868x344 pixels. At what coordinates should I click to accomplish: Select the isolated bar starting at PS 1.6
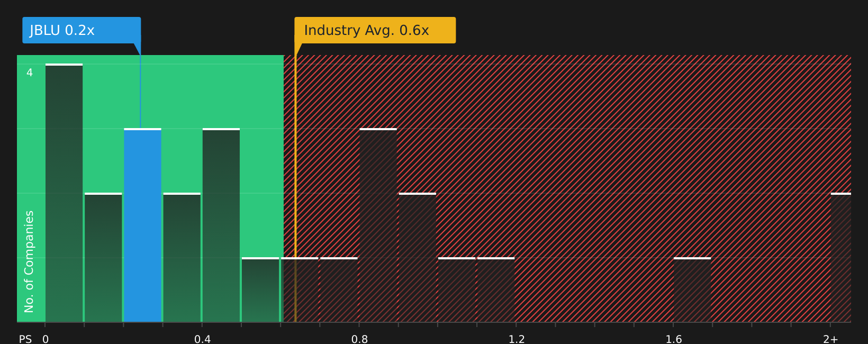[692, 289]
